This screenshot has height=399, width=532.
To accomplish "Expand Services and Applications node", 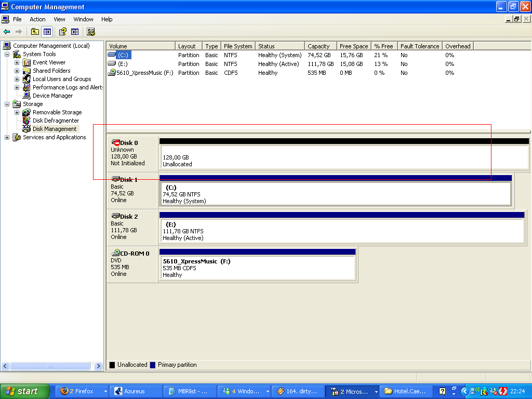I will [7, 137].
